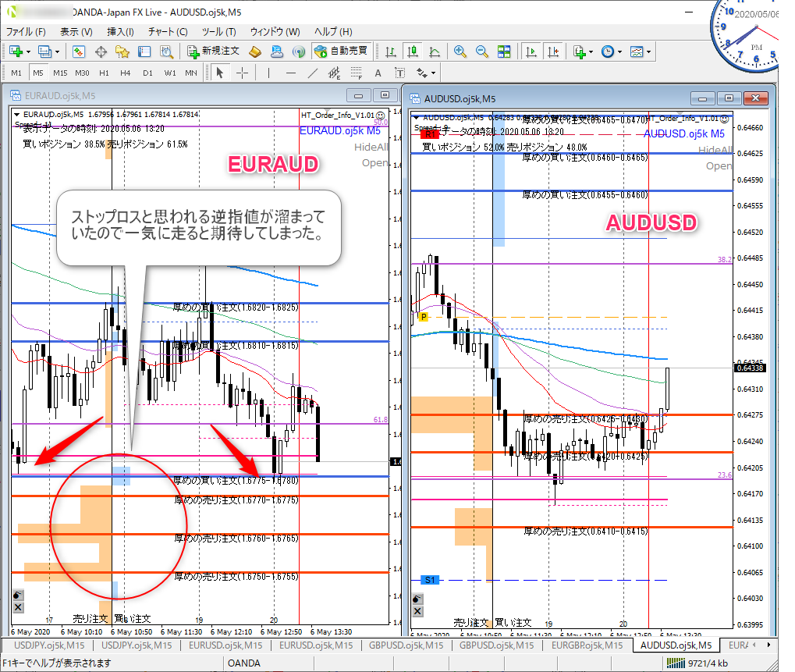This screenshot has width=795, height=672.
Task: Expand the periodicity clock dropdown arrow
Action: (620, 52)
